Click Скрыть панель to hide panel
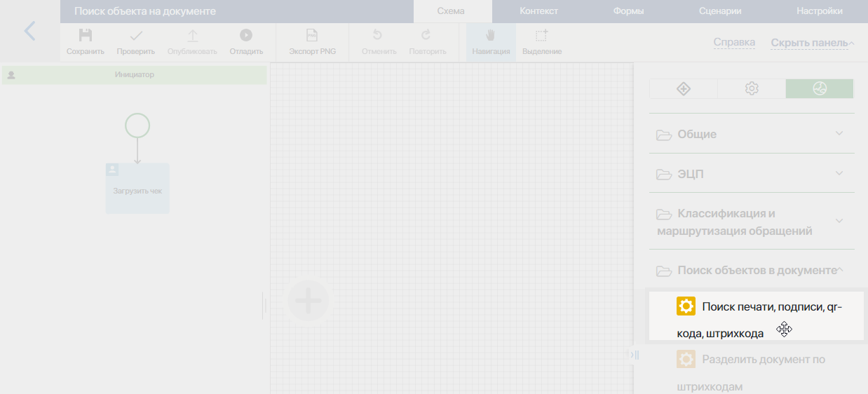Viewport: 868px width, 394px height. [811, 43]
